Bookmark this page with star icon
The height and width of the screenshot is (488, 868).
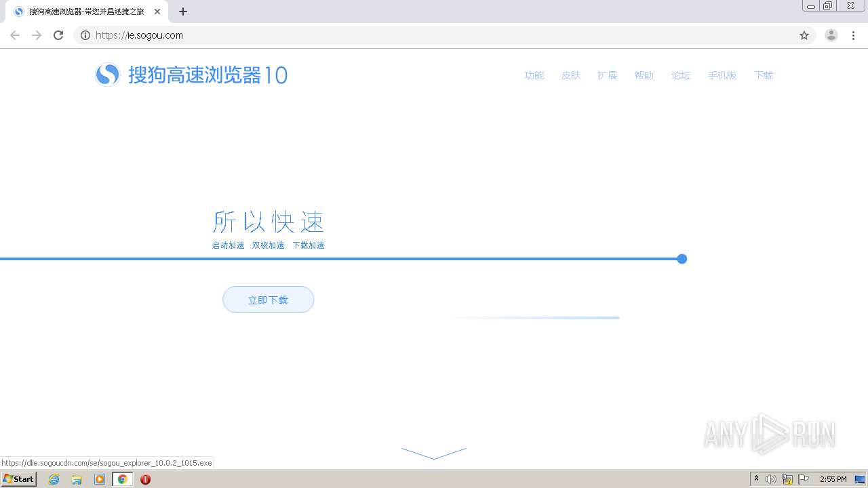pyautogui.click(x=804, y=35)
